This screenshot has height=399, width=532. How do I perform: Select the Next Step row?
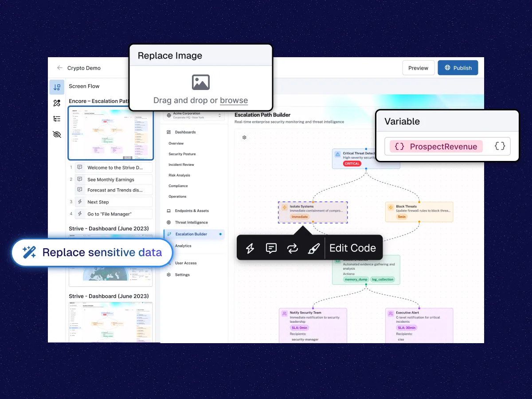[114, 202]
